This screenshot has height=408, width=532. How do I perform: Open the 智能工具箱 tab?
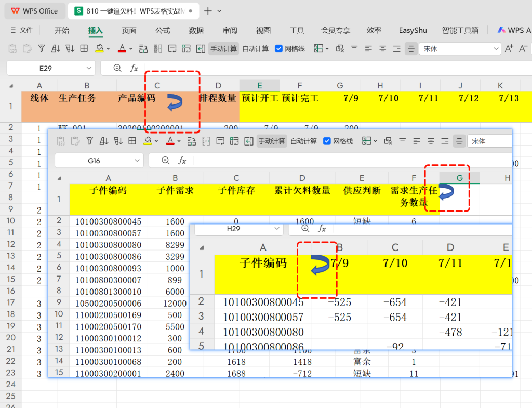460,30
